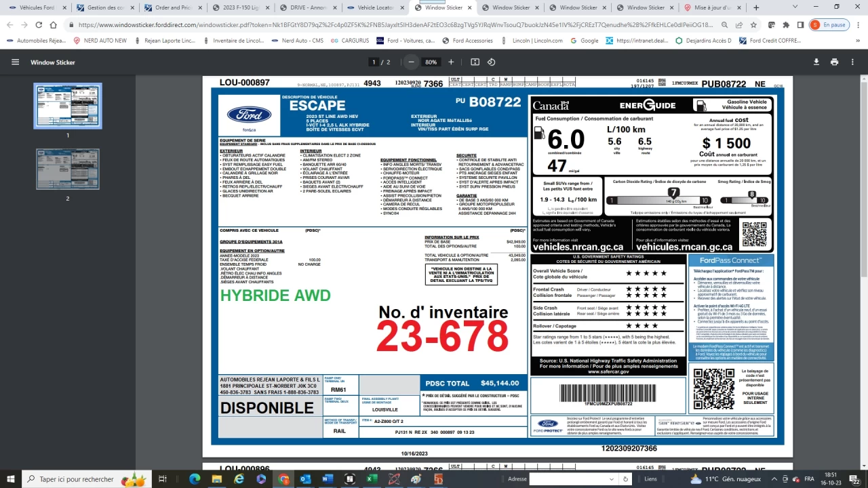
Task: Open https://intranet.deal... bookmark
Action: click(636, 41)
